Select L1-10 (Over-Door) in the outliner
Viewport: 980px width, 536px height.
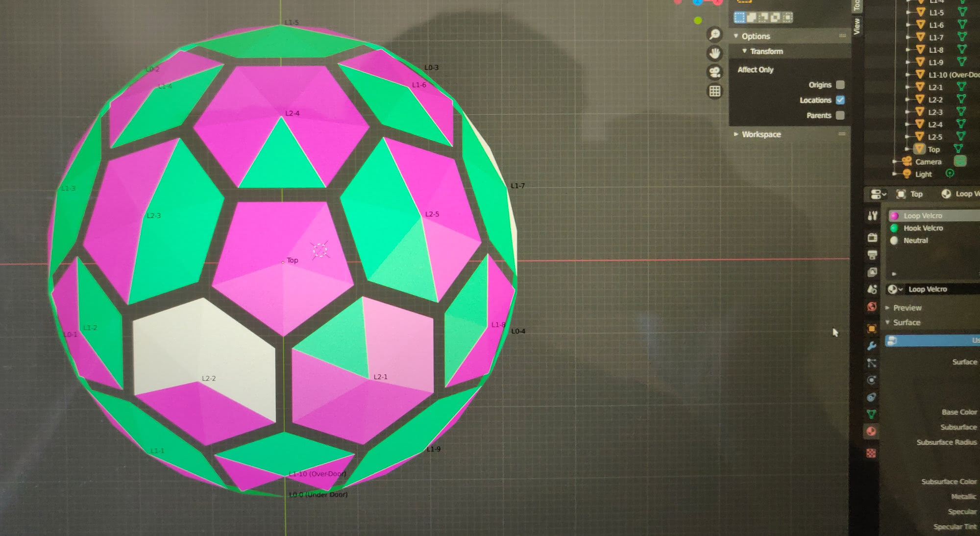click(x=954, y=75)
